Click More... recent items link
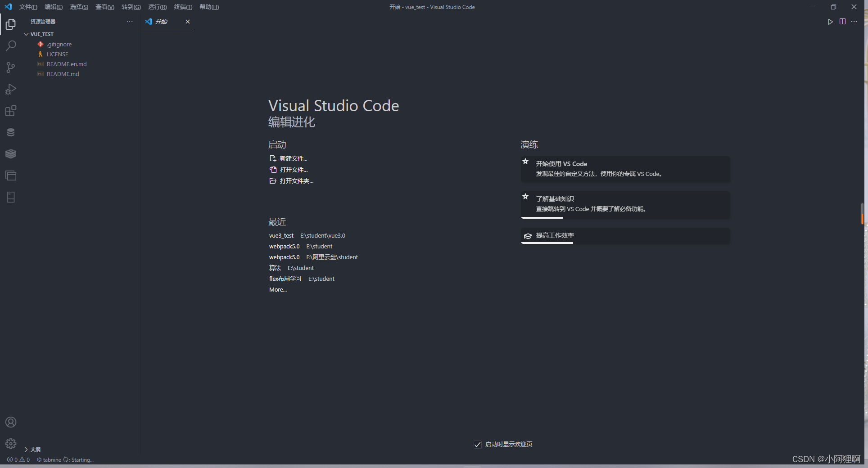868x468 pixels. click(278, 289)
